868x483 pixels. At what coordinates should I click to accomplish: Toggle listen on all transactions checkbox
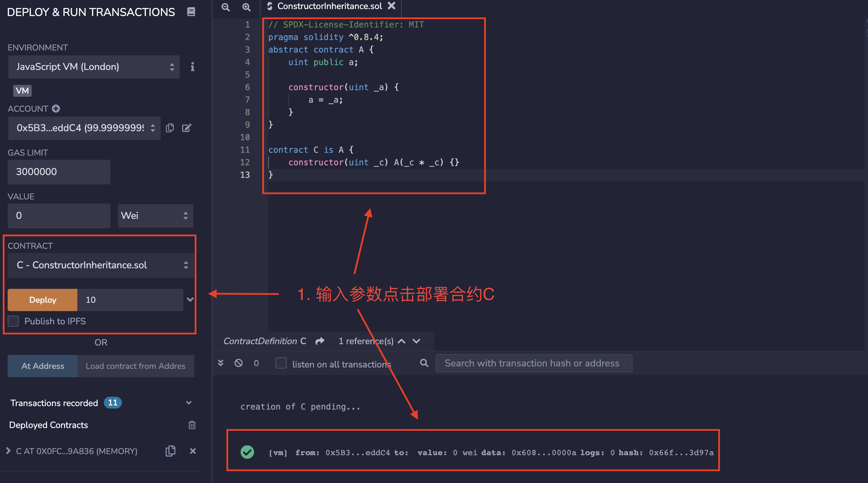pyautogui.click(x=281, y=363)
